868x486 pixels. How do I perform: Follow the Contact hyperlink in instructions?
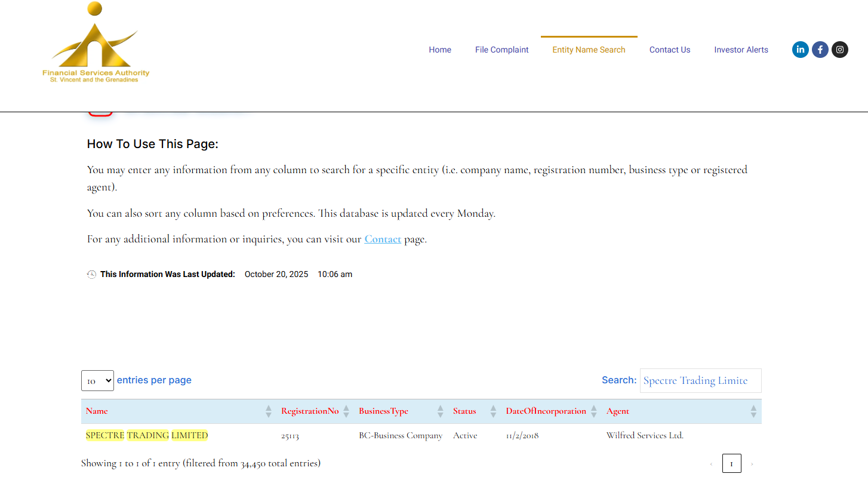coord(383,239)
